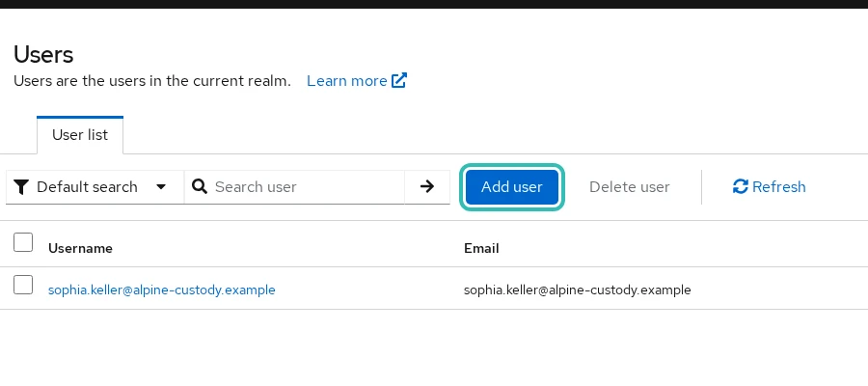Click the external link icon beside Learn more
This screenshot has height=386, width=868.
coord(399,81)
